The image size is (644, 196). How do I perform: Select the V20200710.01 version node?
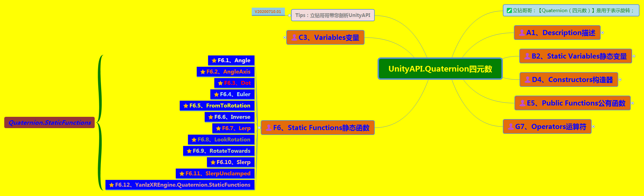(268, 12)
